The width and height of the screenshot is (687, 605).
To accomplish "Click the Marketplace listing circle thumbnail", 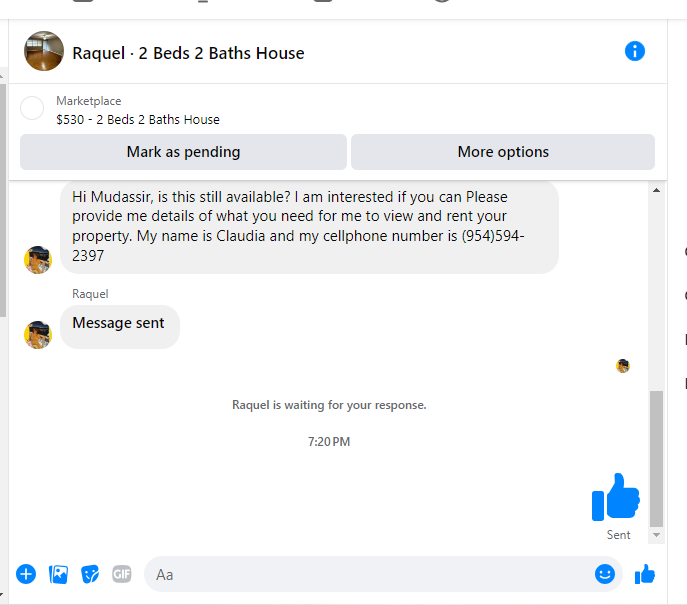I will point(32,108).
